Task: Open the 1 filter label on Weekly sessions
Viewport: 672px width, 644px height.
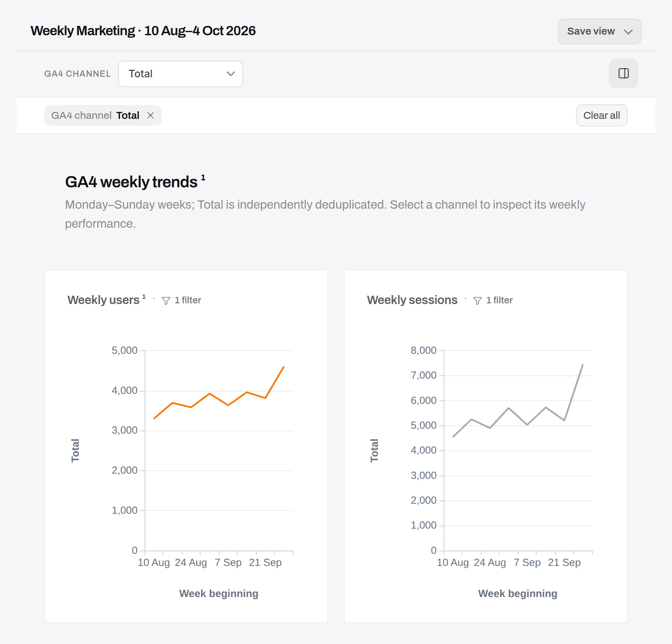Action: point(499,300)
